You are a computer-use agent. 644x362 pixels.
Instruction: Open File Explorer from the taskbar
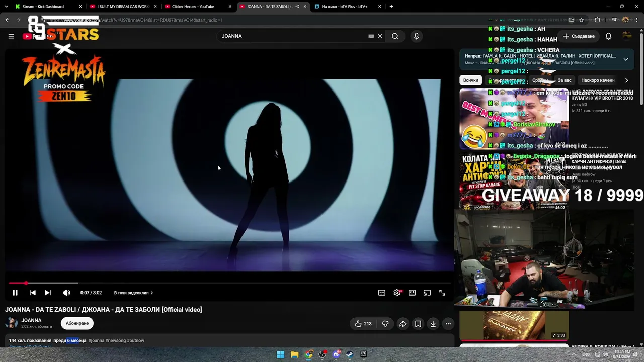click(294, 354)
